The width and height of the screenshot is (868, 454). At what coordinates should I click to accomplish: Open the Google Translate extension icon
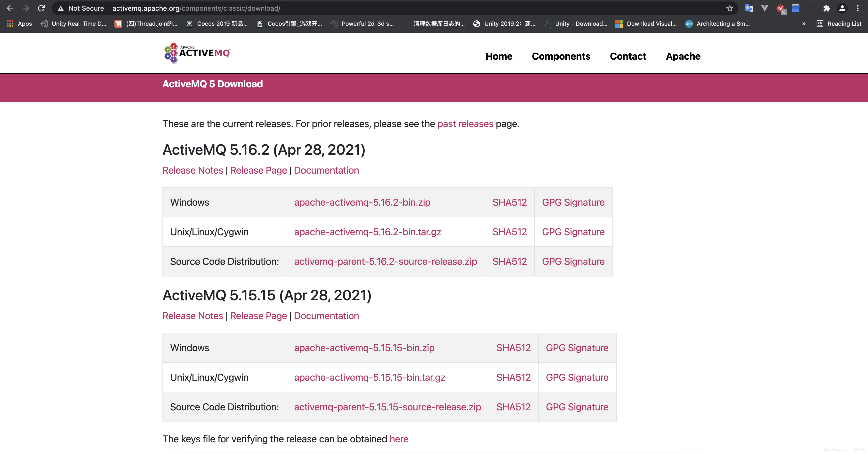coord(749,8)
